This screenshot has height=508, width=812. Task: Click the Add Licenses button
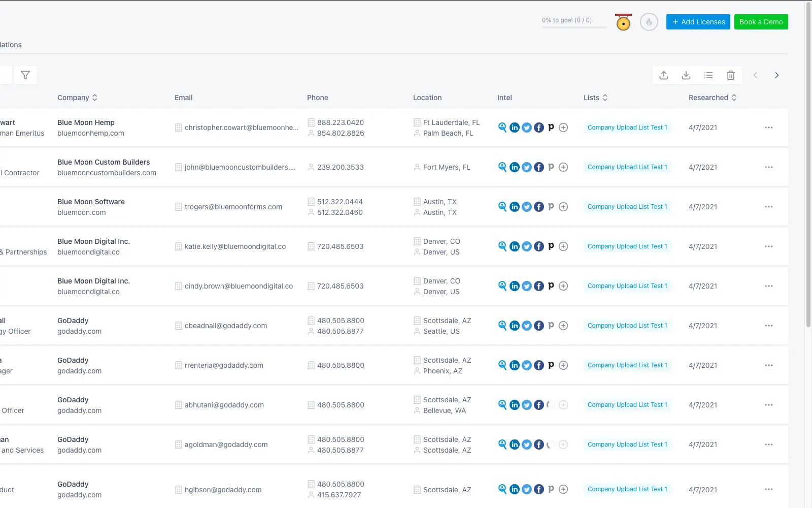pos(698,22)
